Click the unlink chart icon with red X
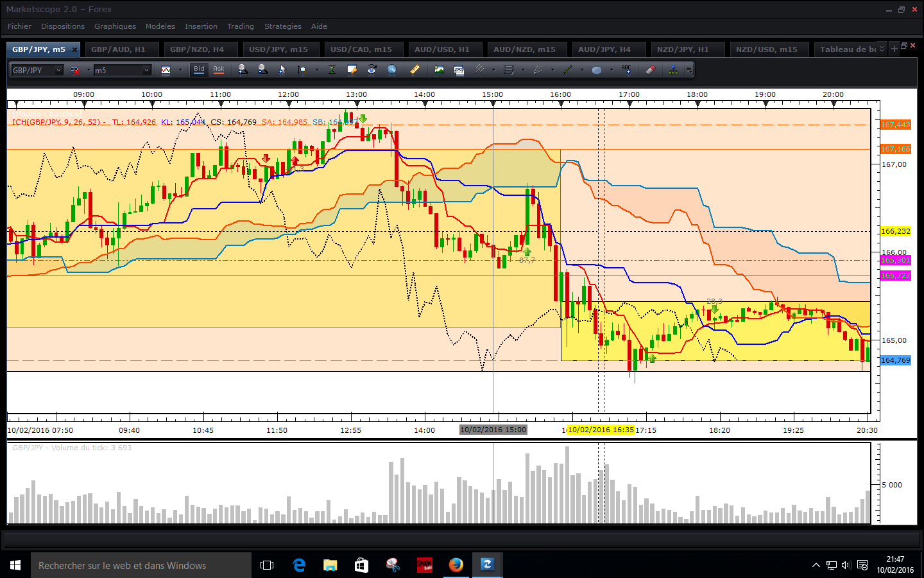The height and width of the screenshot is (578, 924). tap(75, 70)
